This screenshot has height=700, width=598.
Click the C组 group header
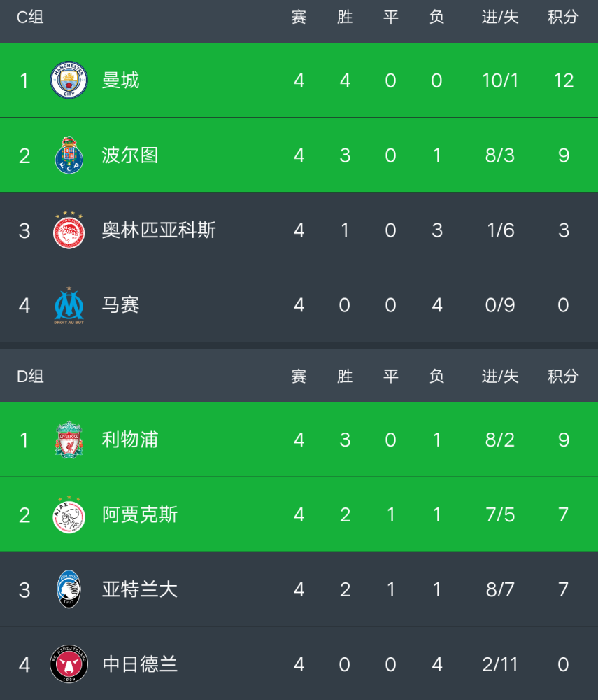pos(30,17)
